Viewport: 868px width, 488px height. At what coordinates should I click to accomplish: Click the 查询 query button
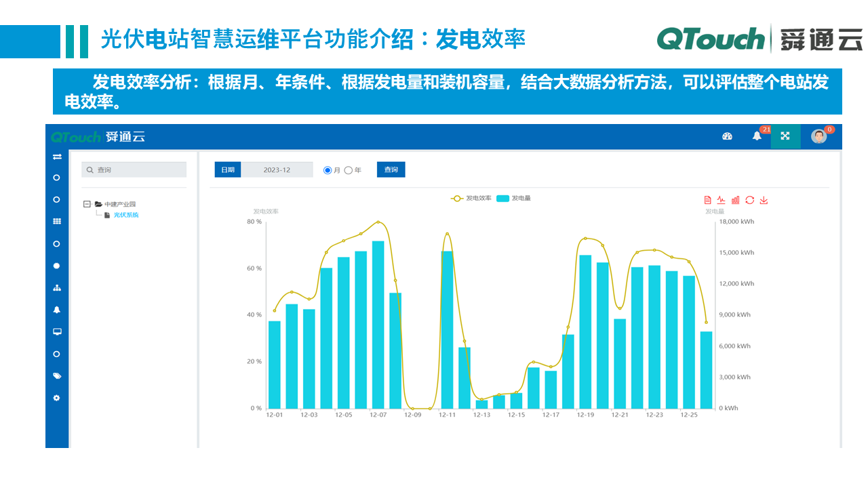coord(391,169)
